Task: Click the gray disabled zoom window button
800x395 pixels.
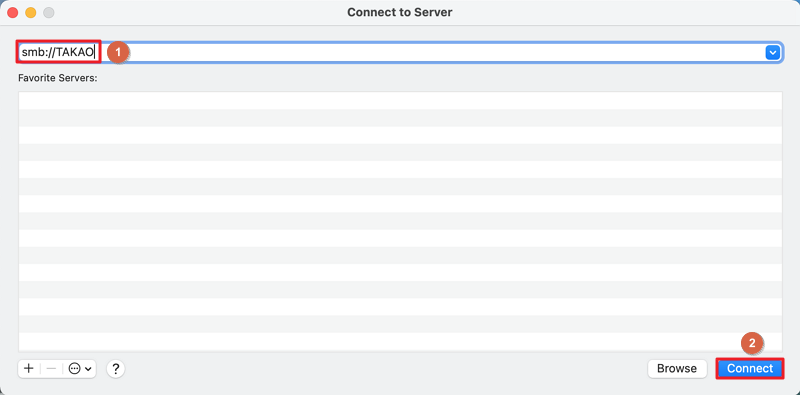Action: click(x=49, y=12)
